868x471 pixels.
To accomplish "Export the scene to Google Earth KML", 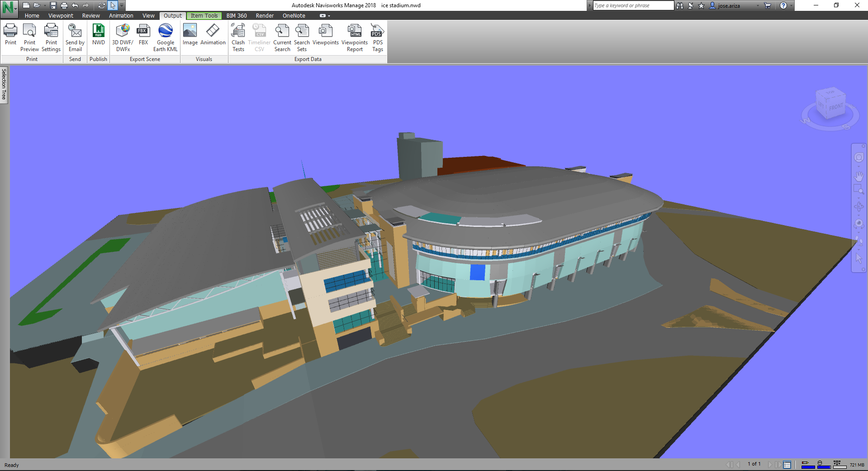I will [165, 38].
